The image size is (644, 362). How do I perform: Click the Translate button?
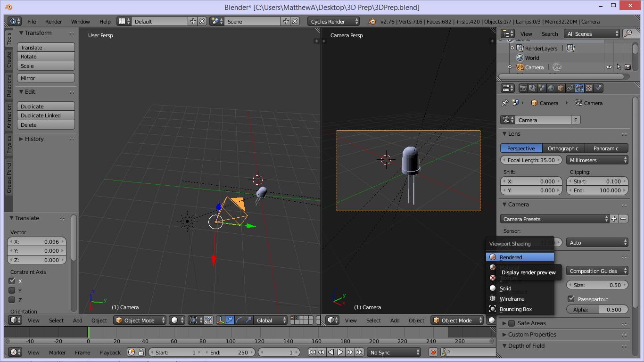46,47
